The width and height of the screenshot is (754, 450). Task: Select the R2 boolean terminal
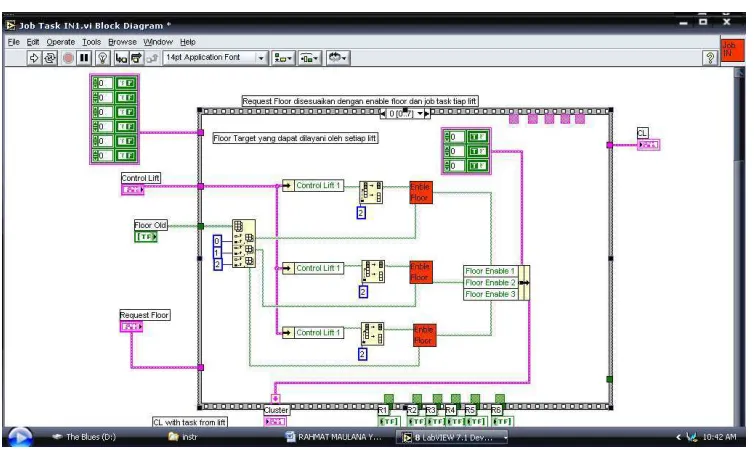[416, 422]
